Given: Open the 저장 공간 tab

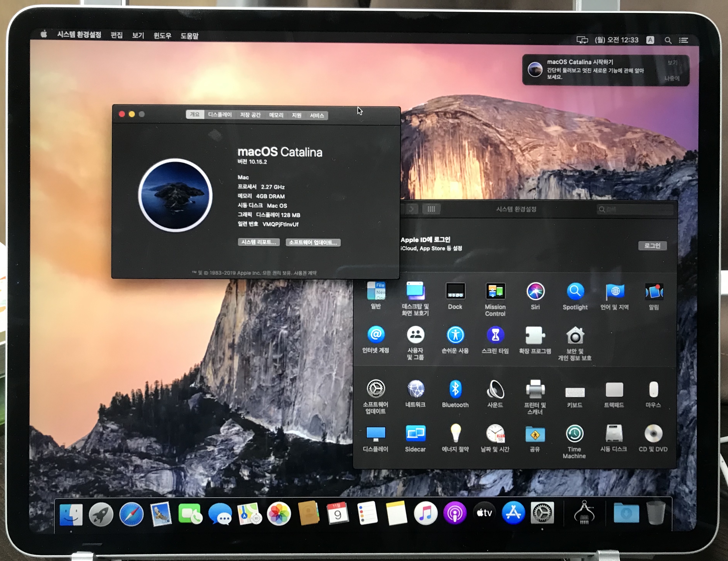Looking at the screenshot, I should tap(250, 115).
